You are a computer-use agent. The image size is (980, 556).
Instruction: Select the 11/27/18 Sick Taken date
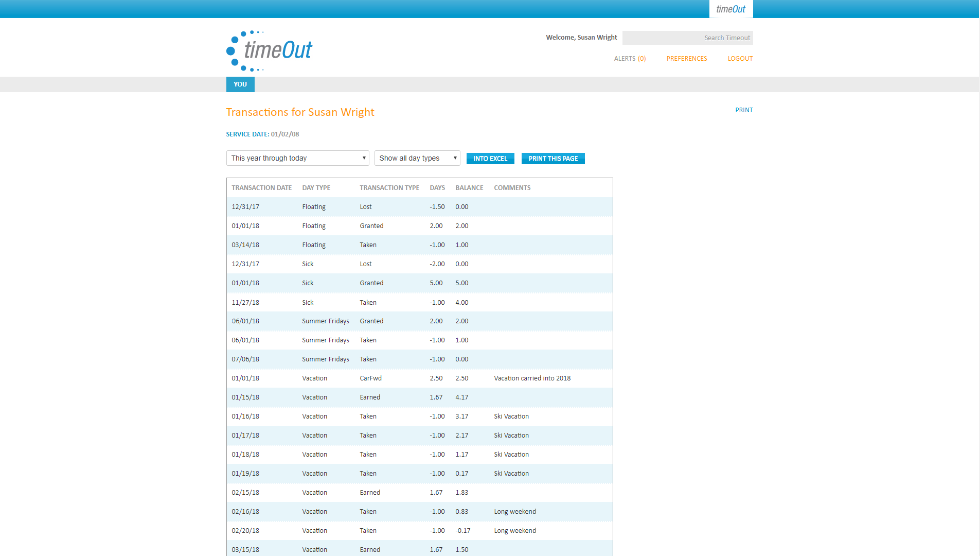point(245,303)
